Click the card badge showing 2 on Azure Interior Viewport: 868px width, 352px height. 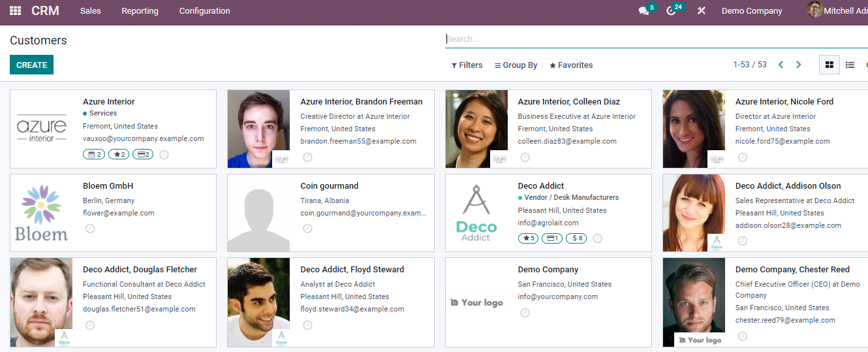(x=143, y=155)
